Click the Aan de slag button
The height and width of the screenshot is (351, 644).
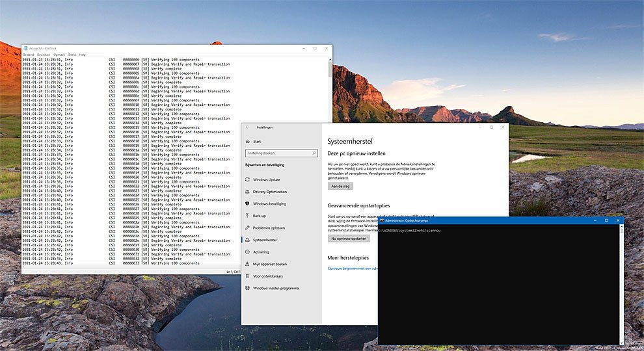[x=340, y=187]
